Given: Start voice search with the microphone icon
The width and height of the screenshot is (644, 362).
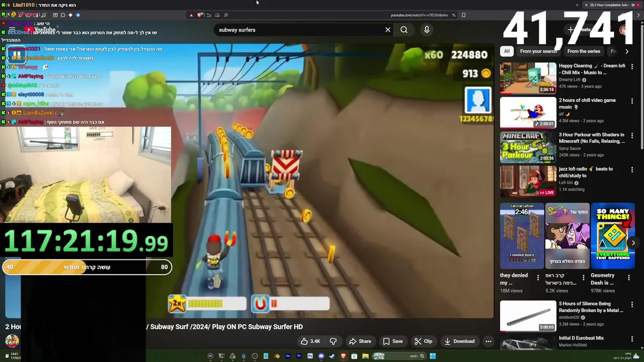Looking at the screenshot, I should [427, 30].
